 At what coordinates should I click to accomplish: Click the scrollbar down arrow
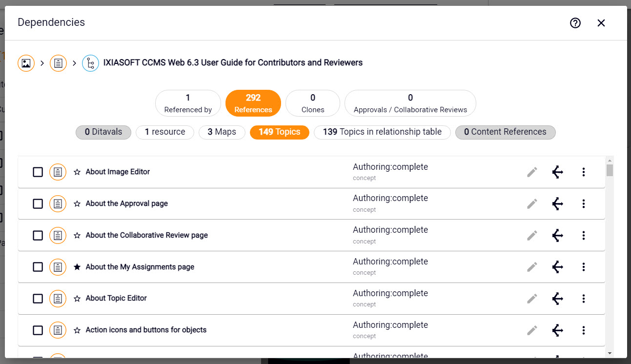click(x=610, y=353)
